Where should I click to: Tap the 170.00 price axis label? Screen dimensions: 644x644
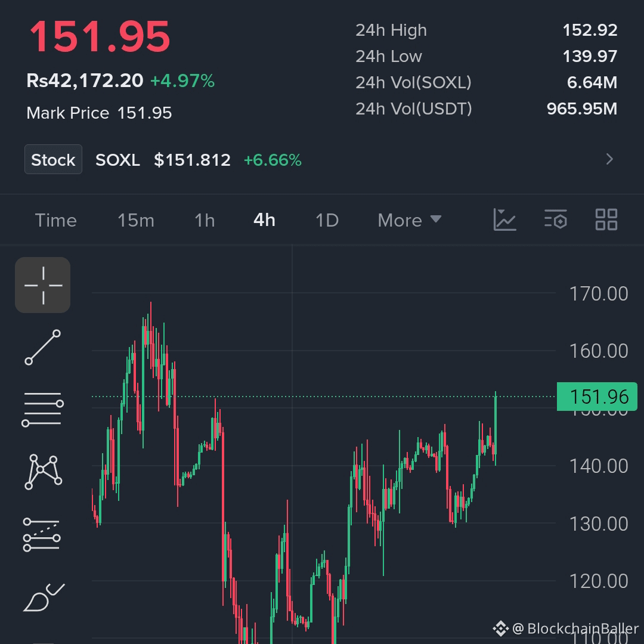pos(599,293)
